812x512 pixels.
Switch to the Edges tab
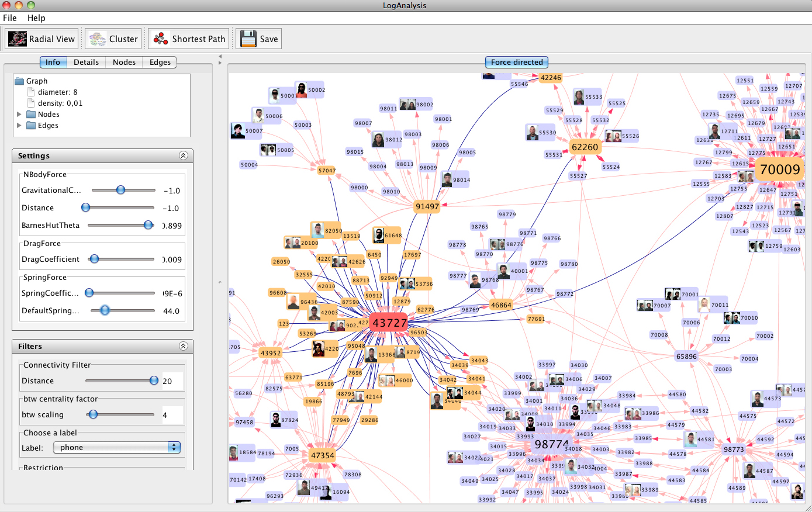coord(160,62)
